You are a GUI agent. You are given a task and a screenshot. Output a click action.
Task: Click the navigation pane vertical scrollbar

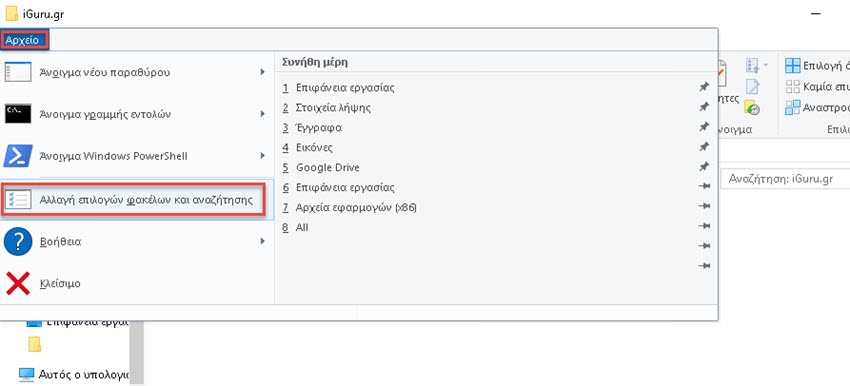(137, 352)
